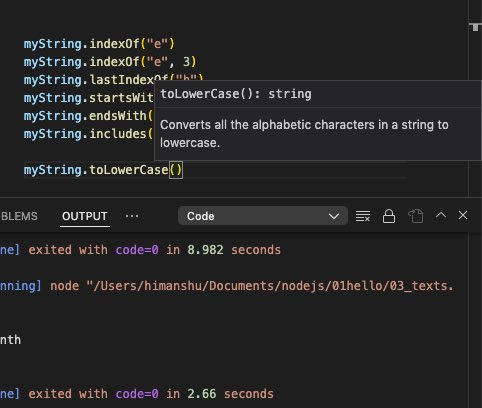Click the editor minimap scrollbar marker
482x408 pixels.
pyautogui.click(x=475, y=27)
